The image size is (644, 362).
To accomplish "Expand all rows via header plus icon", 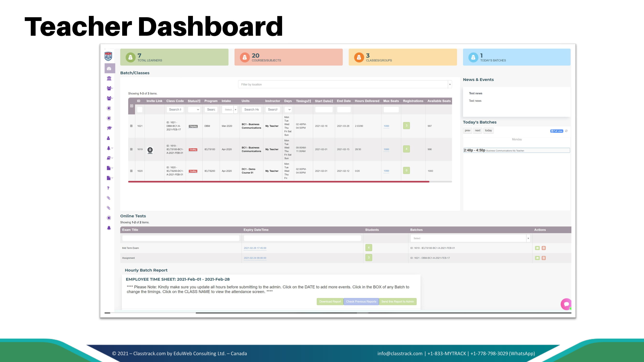I will [132, 106].
